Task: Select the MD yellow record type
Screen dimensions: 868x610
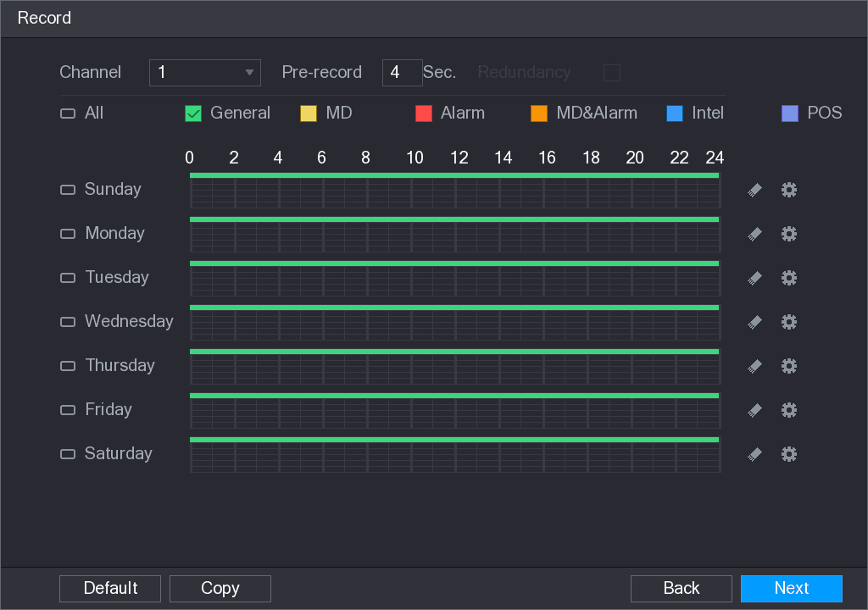Action: point(309,114)
